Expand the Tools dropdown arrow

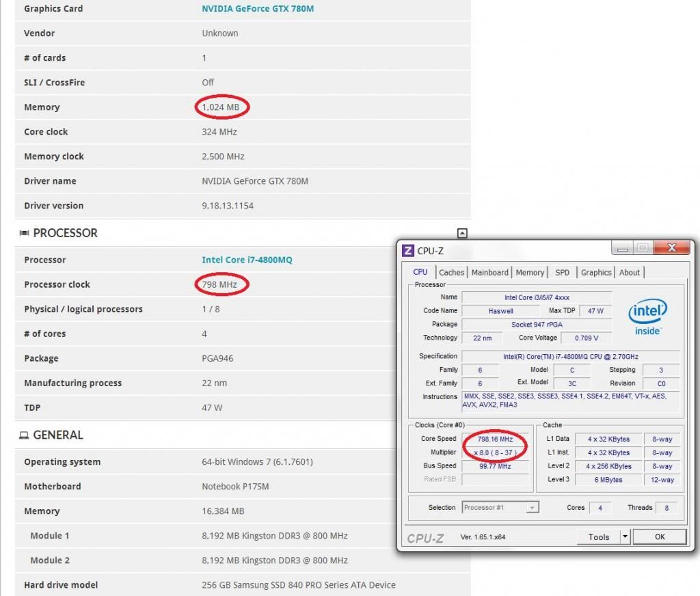tap(625, 537)
